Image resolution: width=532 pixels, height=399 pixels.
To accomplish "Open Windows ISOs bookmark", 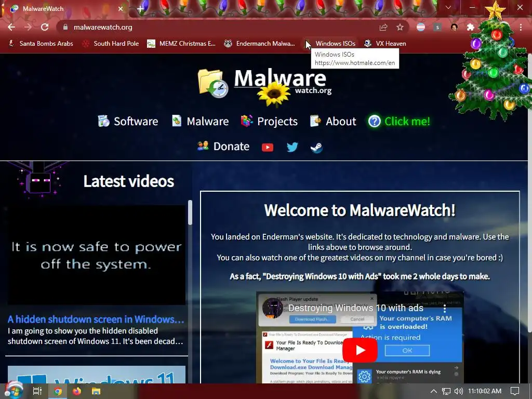I will tap(330, 44).
